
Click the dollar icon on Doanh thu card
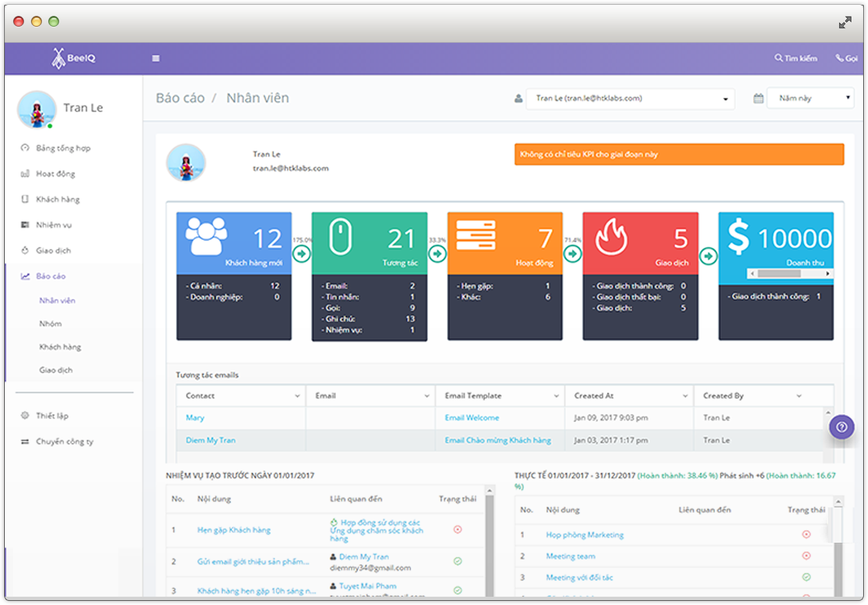738,237
